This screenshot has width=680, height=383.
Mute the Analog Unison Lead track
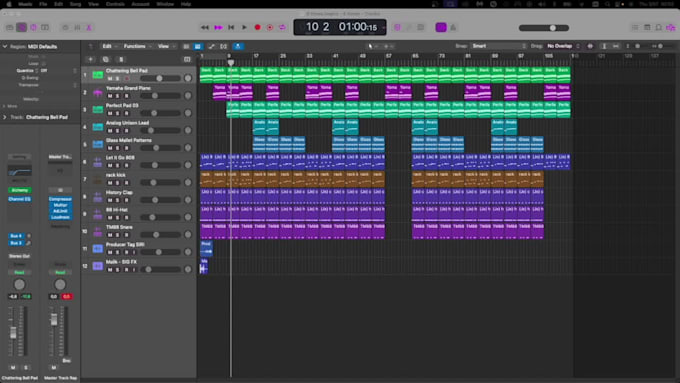click(x=110, y=131)
